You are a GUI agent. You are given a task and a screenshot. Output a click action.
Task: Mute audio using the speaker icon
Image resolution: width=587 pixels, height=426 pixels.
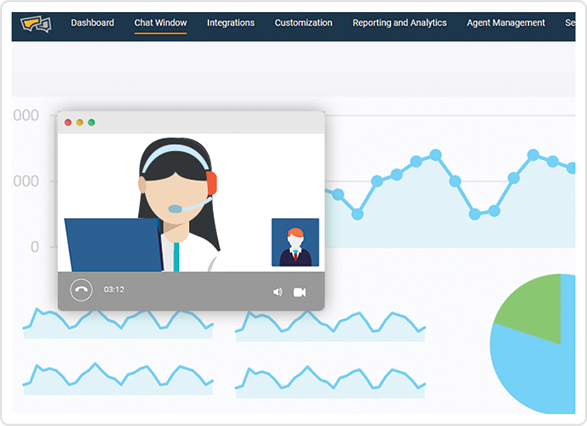pos(277,292)
